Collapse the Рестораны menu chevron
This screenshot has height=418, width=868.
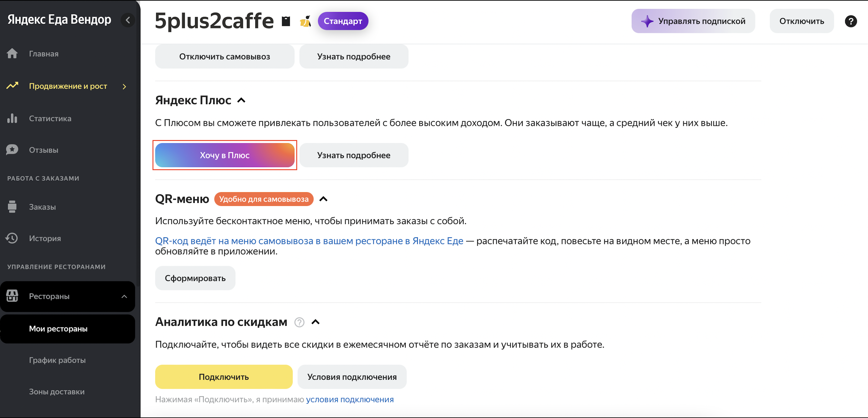(124, 296)
